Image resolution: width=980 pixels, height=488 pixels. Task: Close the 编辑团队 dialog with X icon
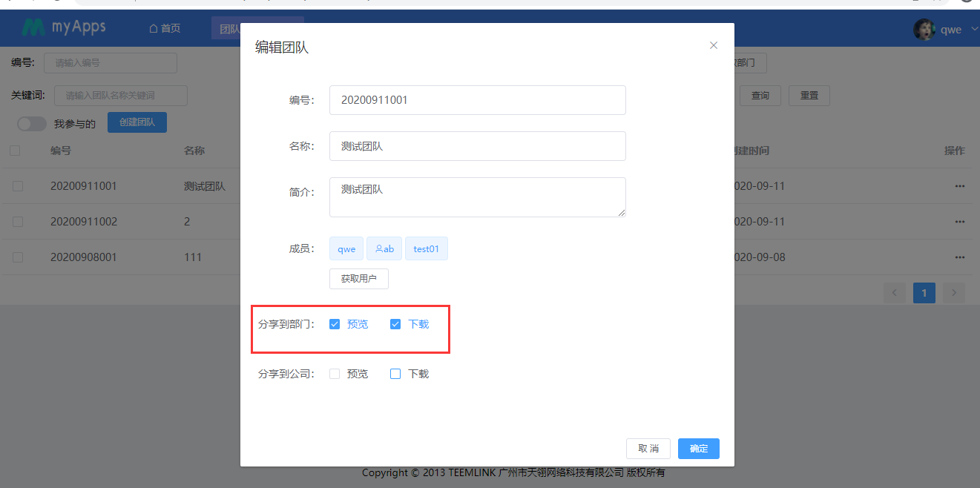click(x=714, y=45)
